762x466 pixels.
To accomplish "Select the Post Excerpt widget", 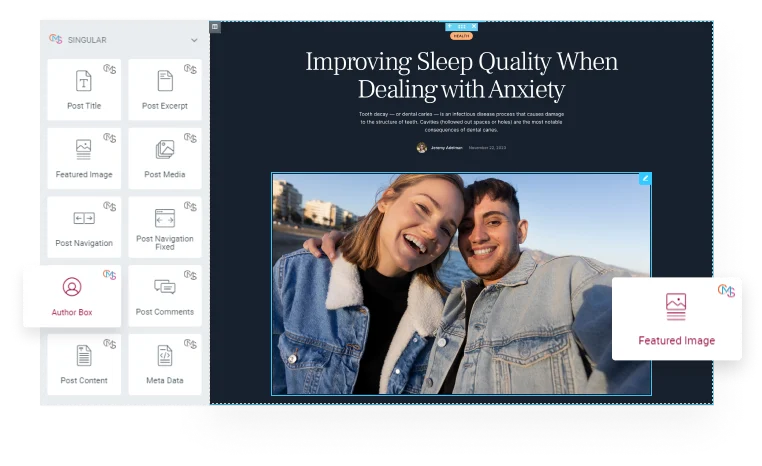I will [x=165, y=90].
